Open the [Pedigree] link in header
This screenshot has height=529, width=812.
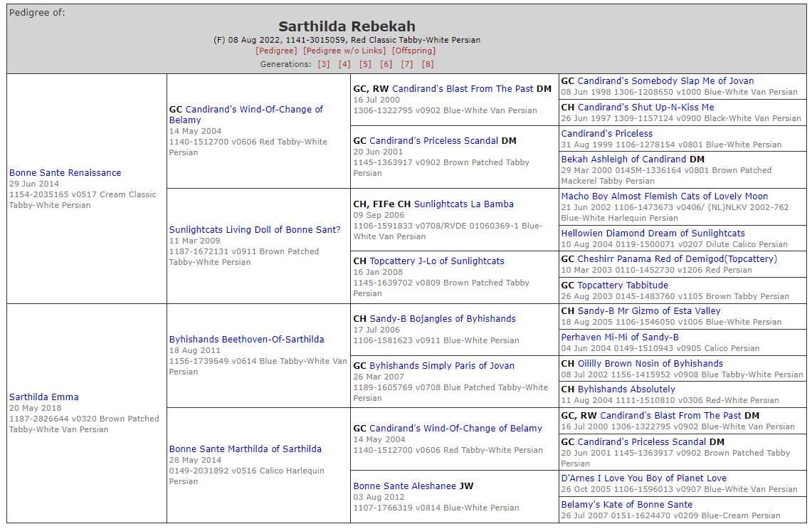coord(276,51)
